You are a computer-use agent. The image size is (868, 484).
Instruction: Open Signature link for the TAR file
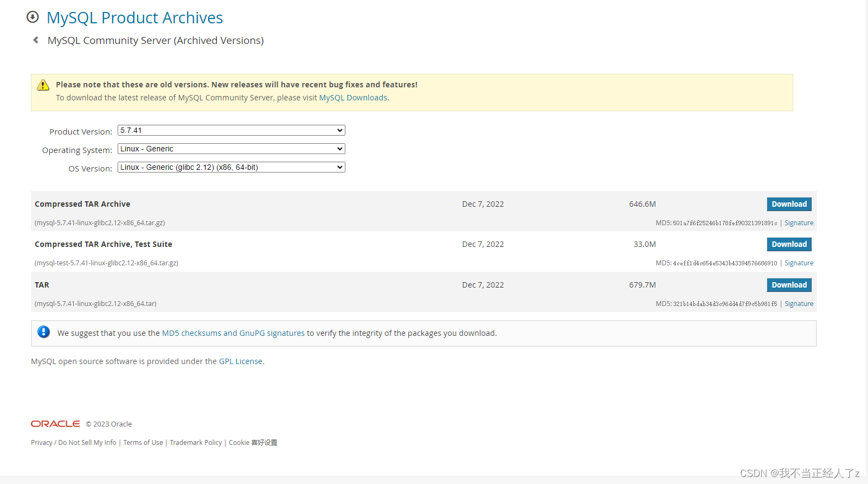799,304
